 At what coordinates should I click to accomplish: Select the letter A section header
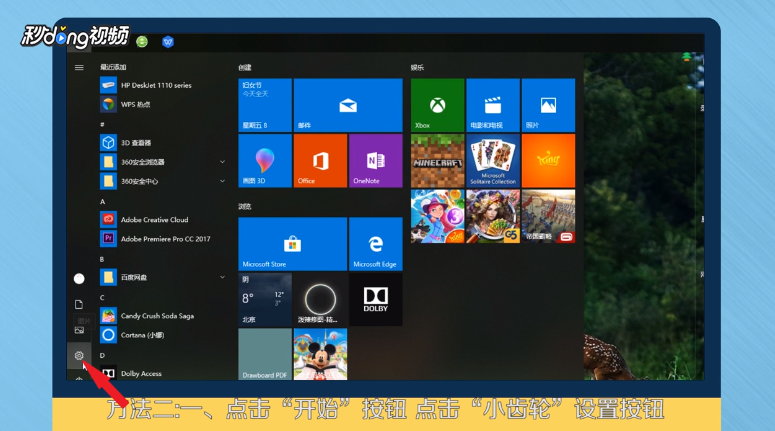point(102,202)
